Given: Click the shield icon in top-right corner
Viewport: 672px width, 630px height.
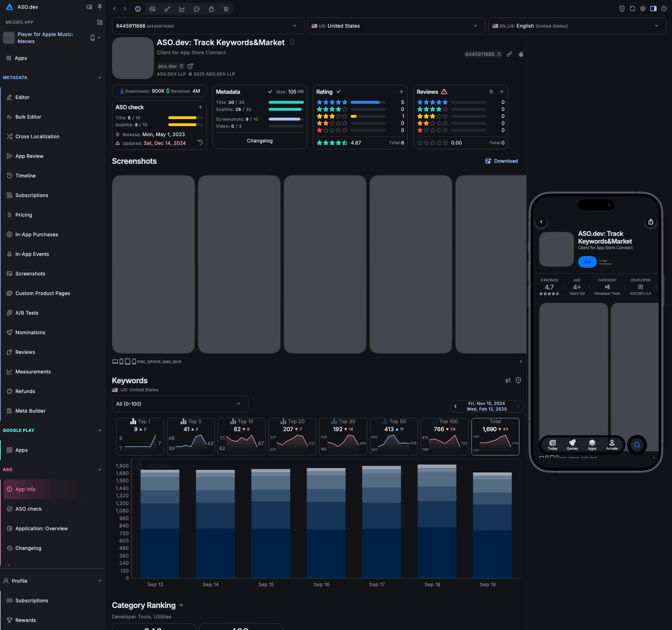Looking at the screenshot, I should 622,9.
